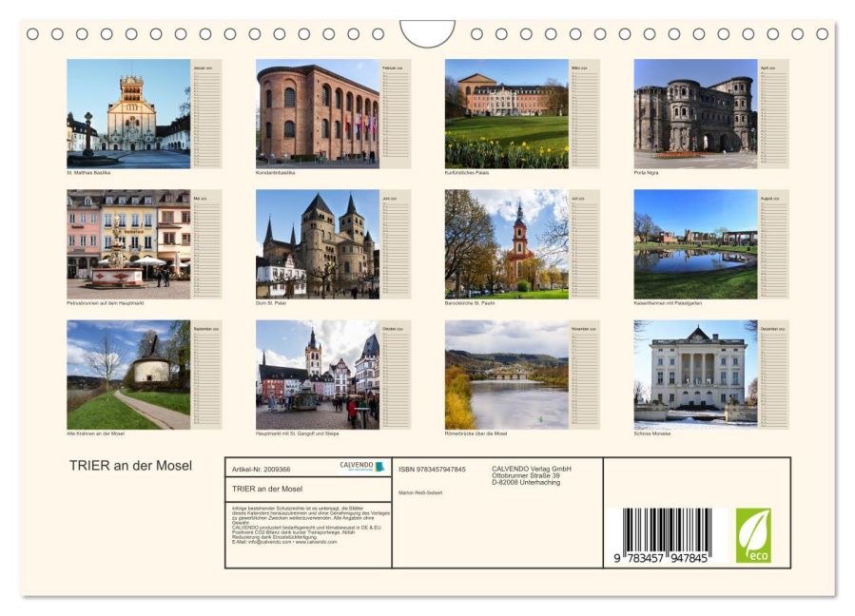This screenshot has height=616, width=855.
Task: Click the caption 'Dom St. Peter'
Action: pos(271,303)
